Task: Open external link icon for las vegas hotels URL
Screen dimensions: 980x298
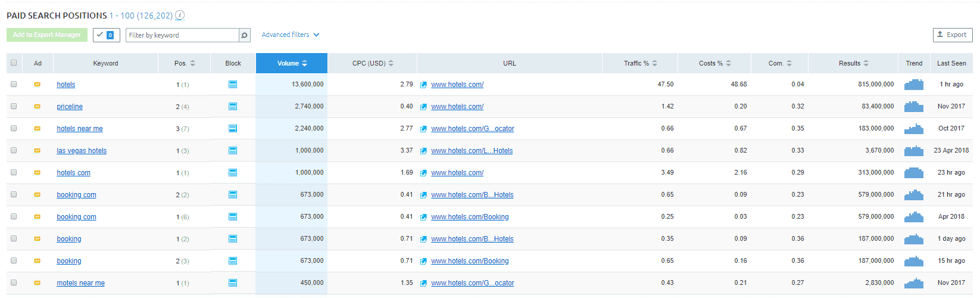Action: pyautogui.click(x=423, y=151)
